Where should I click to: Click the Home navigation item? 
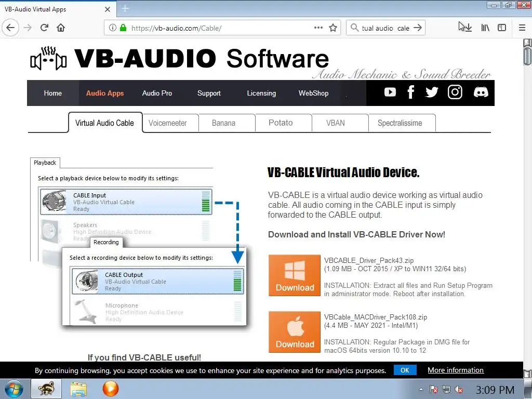point(52,93)
